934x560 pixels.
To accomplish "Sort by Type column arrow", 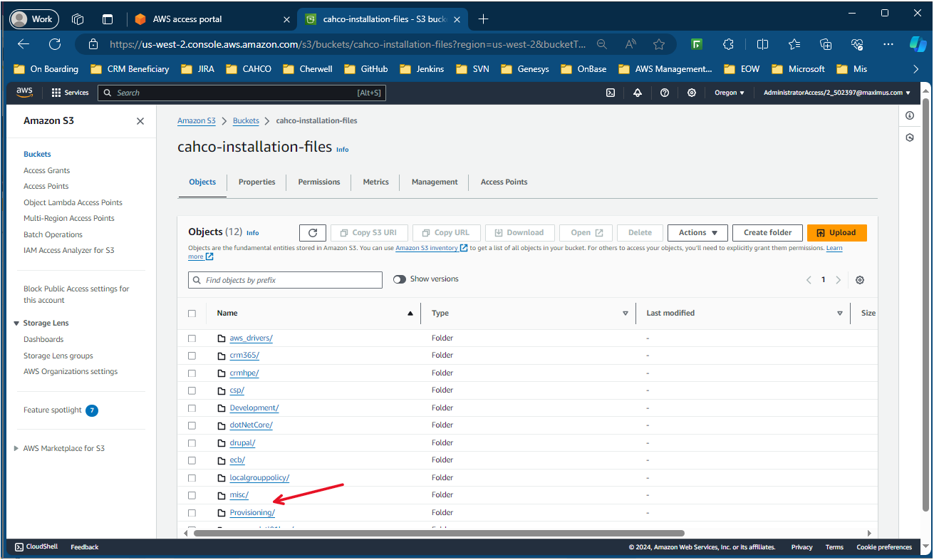I will pyautogui.click(x=626, y=313).
